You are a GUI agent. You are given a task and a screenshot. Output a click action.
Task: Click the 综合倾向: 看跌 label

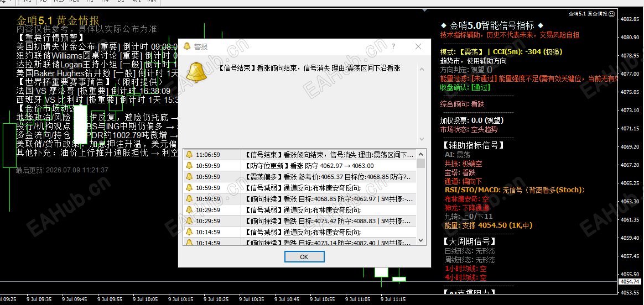462,104
